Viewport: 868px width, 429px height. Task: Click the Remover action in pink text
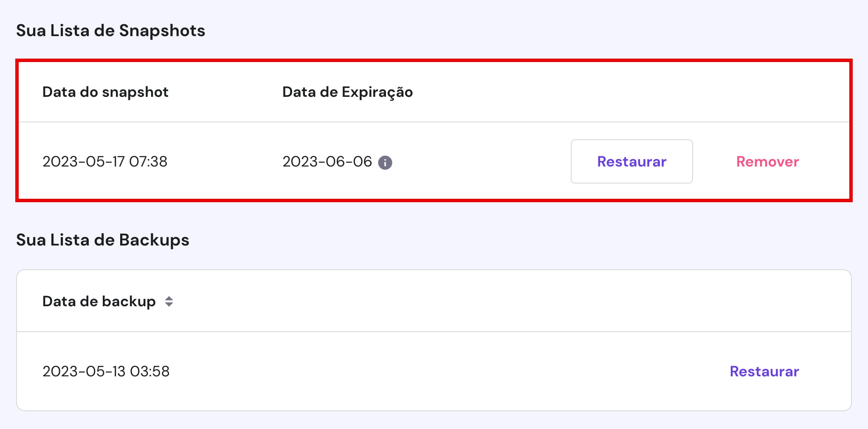pos(768,162)
